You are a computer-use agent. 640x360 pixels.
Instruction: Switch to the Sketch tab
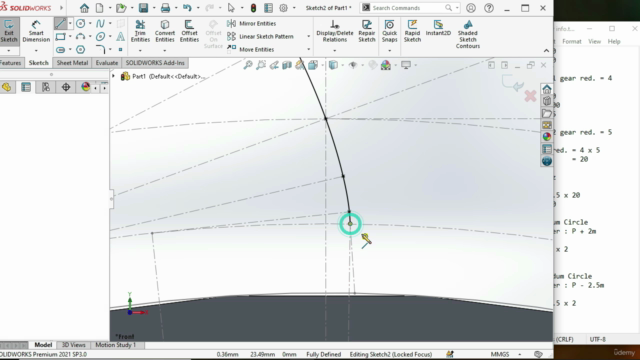[x=38, y=63]
